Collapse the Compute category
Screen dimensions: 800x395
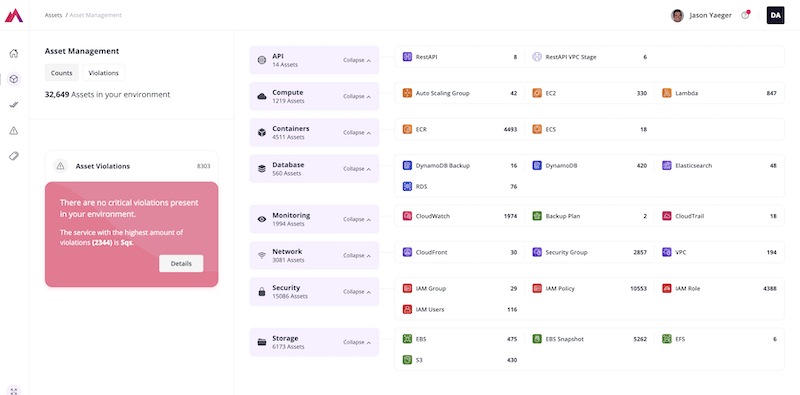click(x=357, y=96)
